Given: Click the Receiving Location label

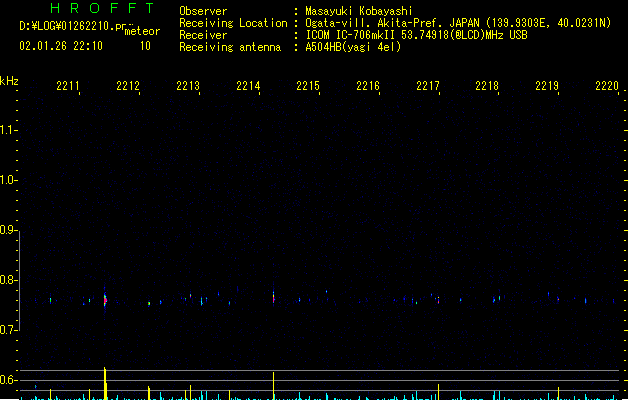Looking at the screenshot, I should pos(233,23).
